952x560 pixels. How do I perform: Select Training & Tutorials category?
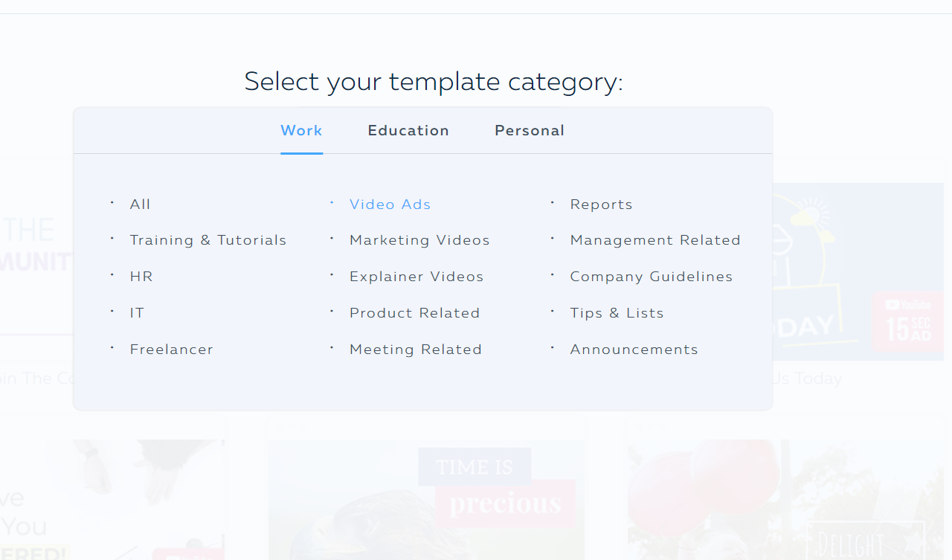point(208,240)
